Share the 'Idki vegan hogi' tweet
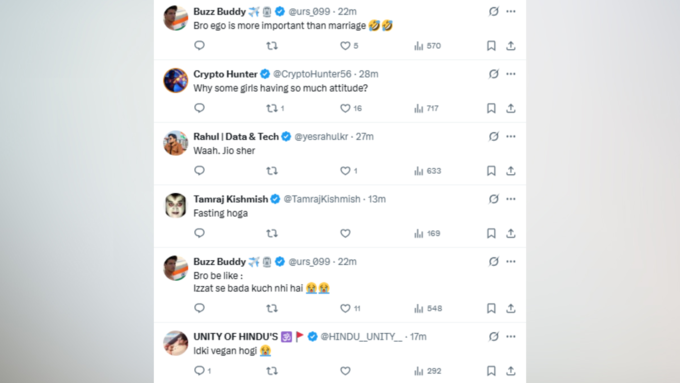 click(511, 371)
